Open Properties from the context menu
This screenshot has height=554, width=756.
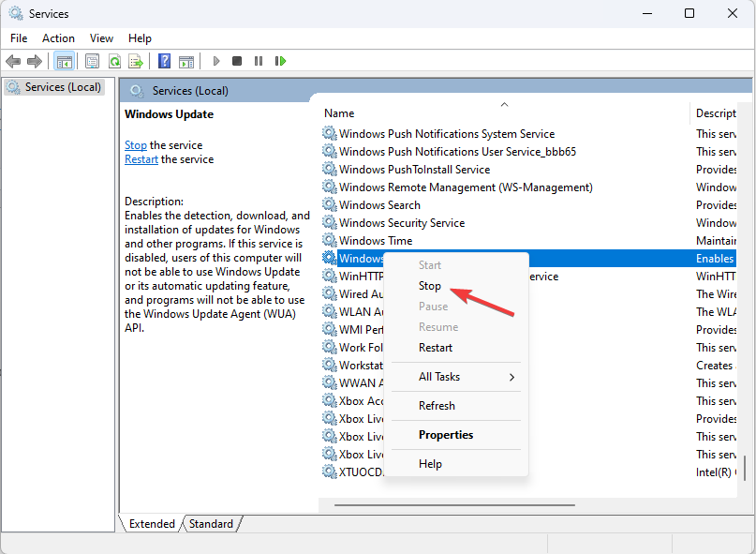pos(455,434)
